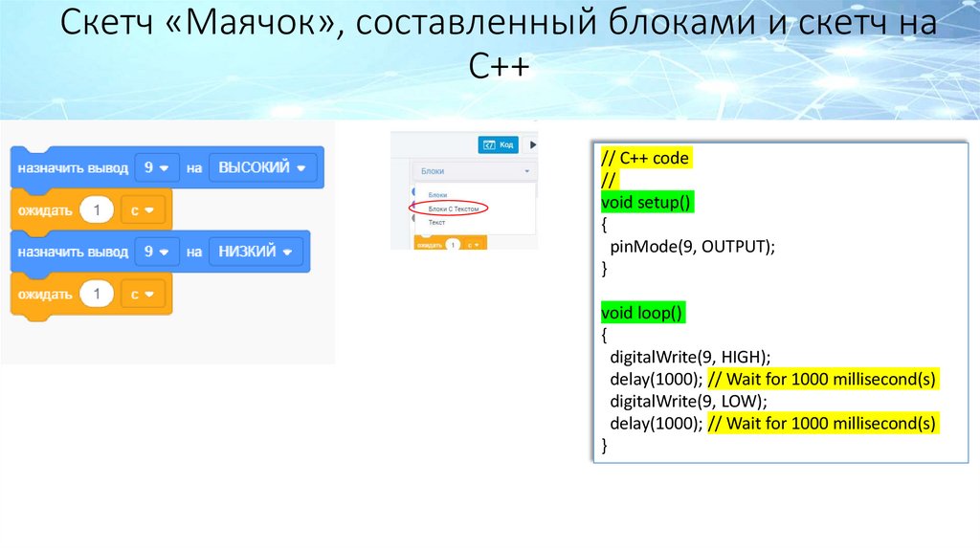Open the НИЗКИЙ level dropdown
The image size is (980, 549).
256,252
